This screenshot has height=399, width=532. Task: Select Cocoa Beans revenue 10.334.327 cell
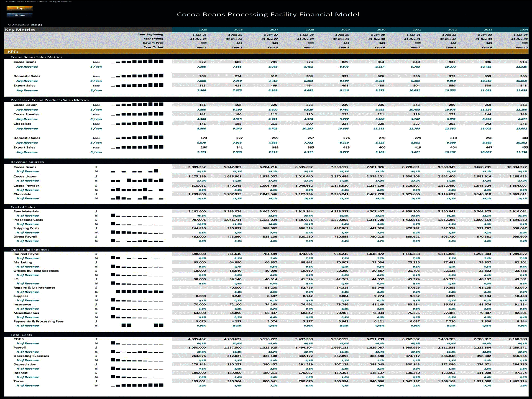tap(517, 167)
